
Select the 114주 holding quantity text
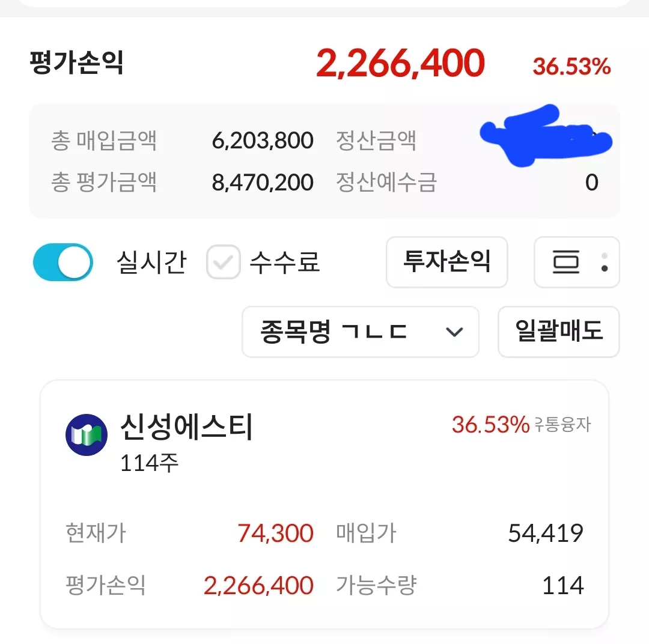tap(149, 463)
